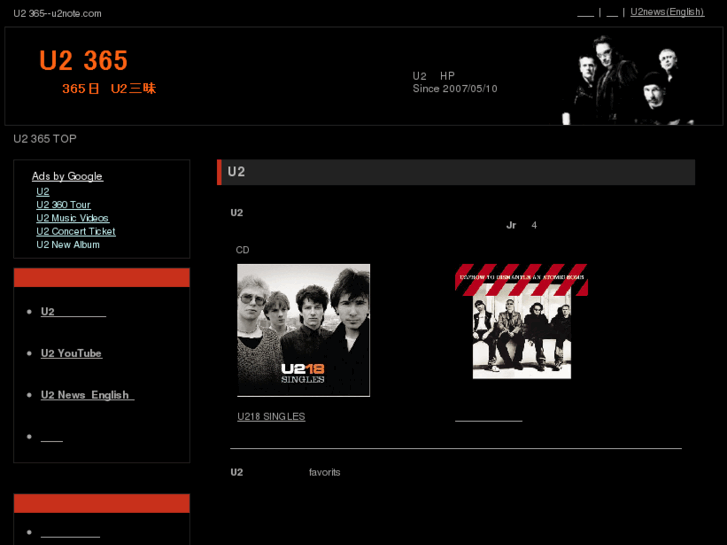
Task: Click the favorits text label
Action: (x=325, y=472)
